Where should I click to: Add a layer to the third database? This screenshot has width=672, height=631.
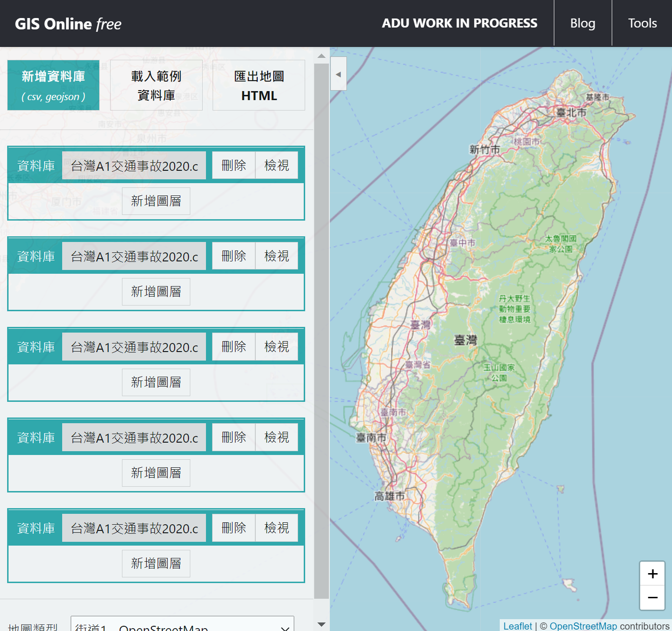[x=156, y=382]
